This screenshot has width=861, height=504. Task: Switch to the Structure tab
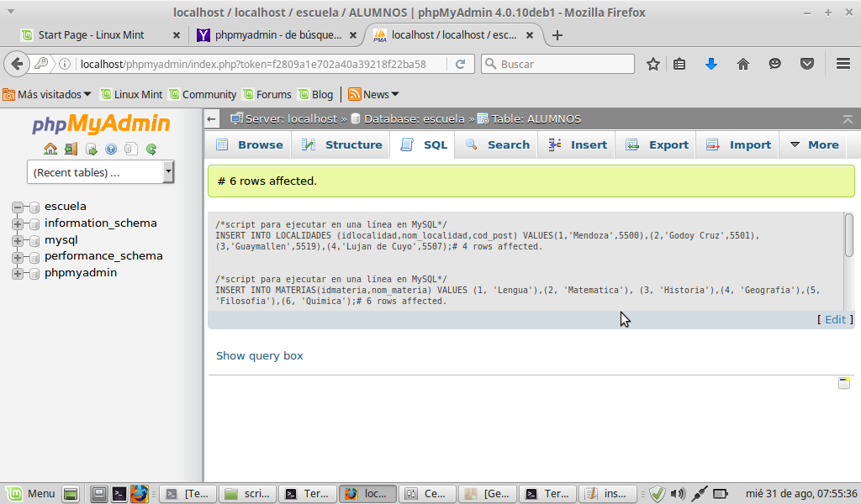click(342, 144)
